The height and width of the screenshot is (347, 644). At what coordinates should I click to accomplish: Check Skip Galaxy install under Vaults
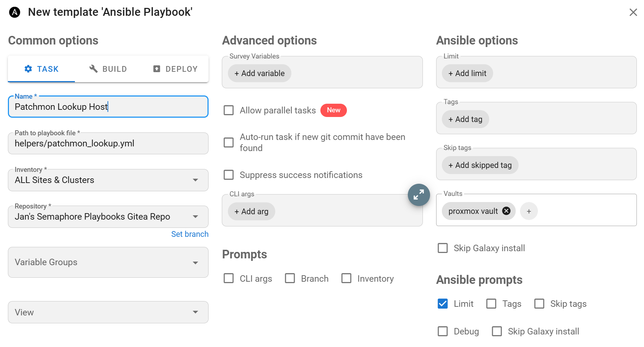(x=443, y=248)
